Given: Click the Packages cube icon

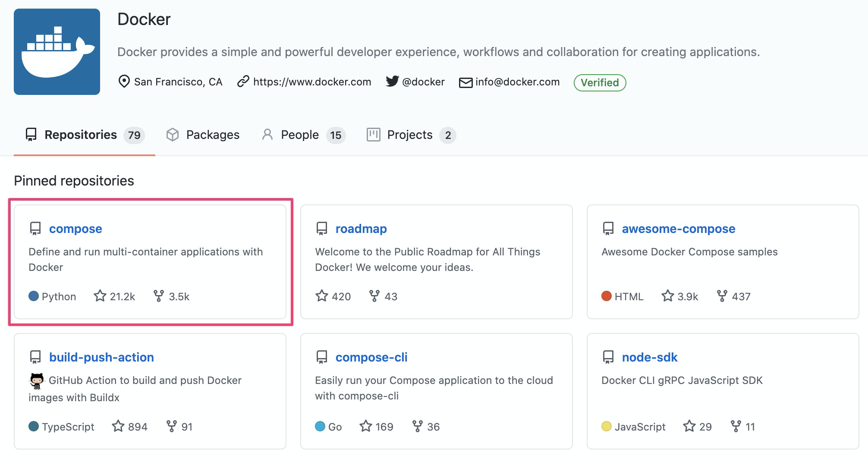Looking at the screenshot, I should 173,135.
